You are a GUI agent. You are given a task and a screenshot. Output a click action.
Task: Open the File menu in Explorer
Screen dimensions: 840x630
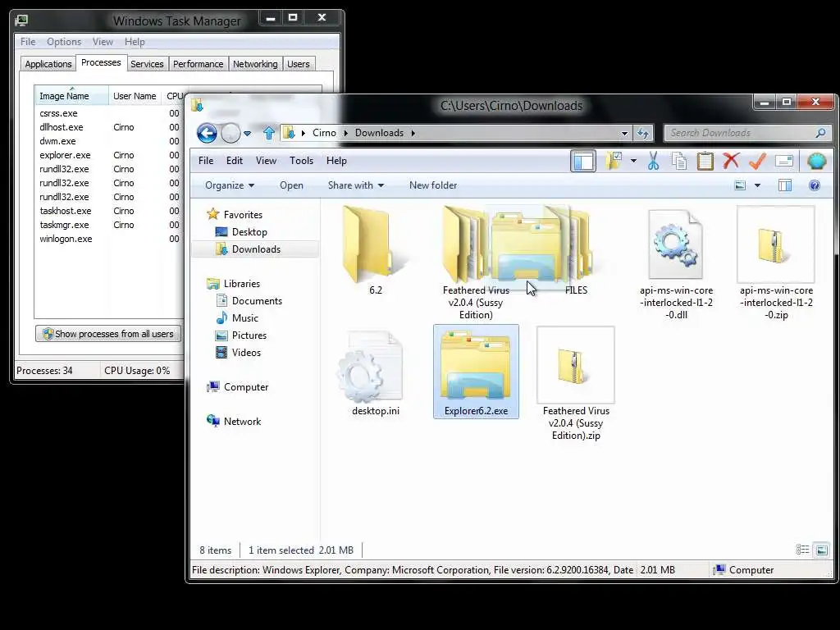[206, 161]
